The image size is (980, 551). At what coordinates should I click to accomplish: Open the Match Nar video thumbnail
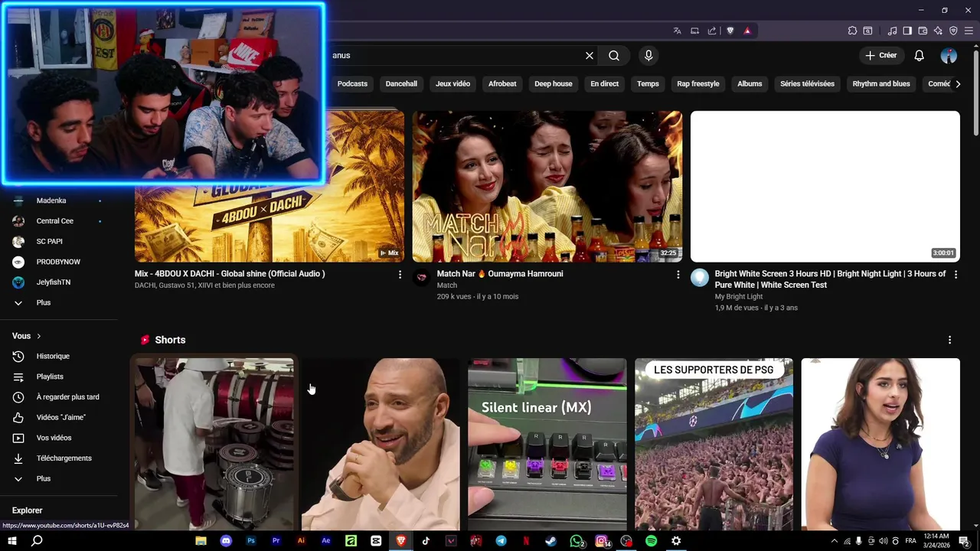coord(547,187)
